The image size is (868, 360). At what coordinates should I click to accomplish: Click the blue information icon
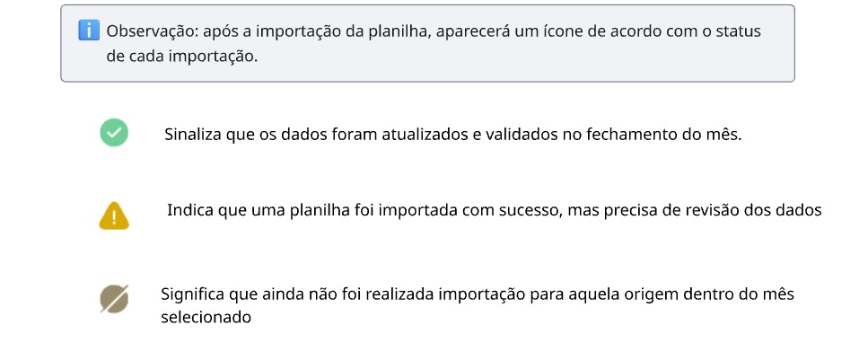[89, 30]
